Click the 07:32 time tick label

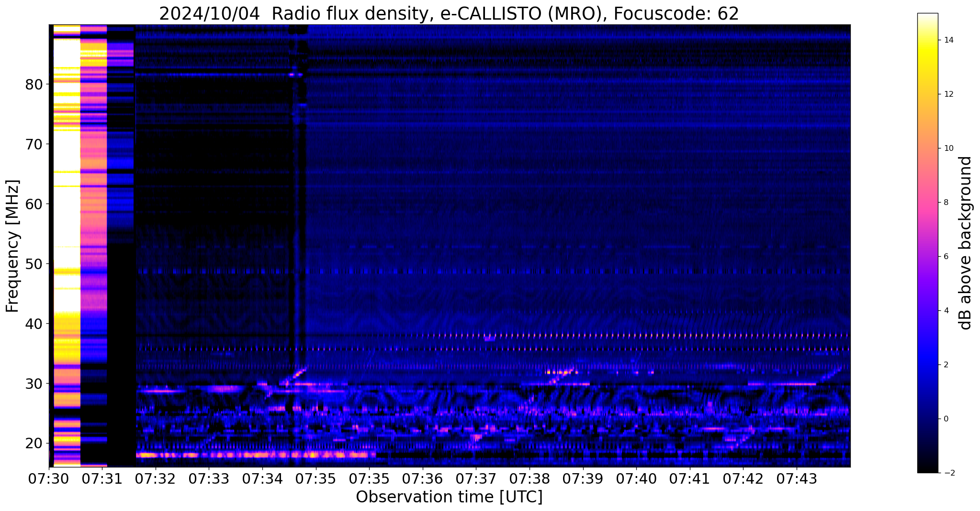(x=156, y=478)
